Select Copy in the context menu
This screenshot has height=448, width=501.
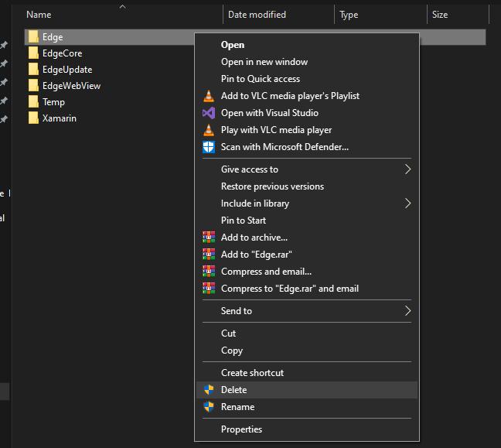tap(231, 351)
